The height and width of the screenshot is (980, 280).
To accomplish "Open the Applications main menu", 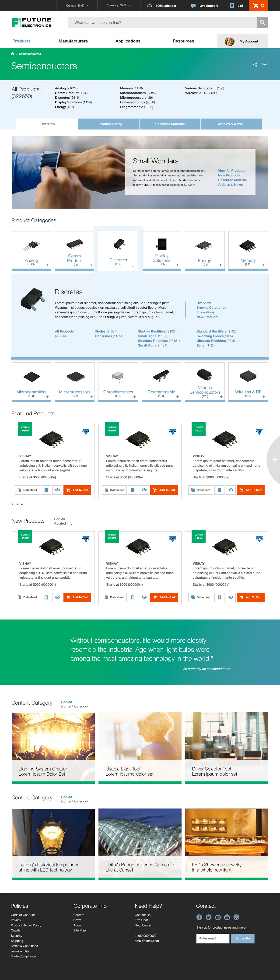I will coord(128,41).
